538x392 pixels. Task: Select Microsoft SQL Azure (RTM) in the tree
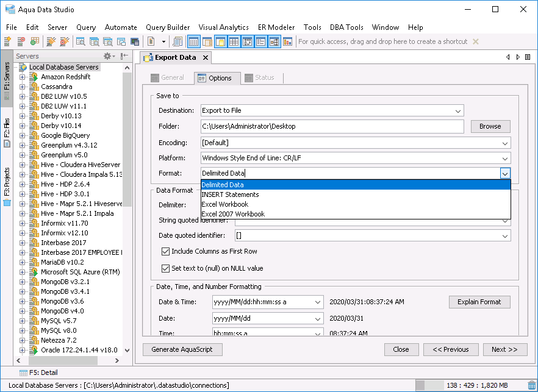pos(81,272)
